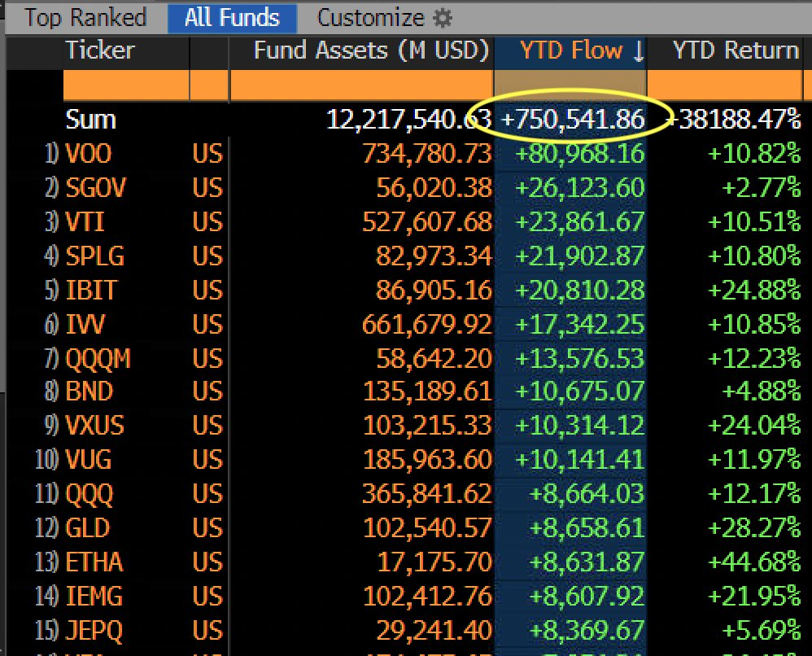
Task: Open the IBIT ticker row
Action: (91, 291)
